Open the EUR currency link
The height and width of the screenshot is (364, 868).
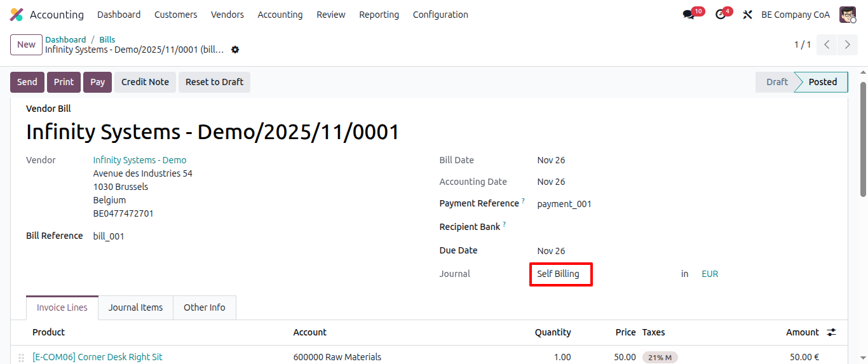710,274
